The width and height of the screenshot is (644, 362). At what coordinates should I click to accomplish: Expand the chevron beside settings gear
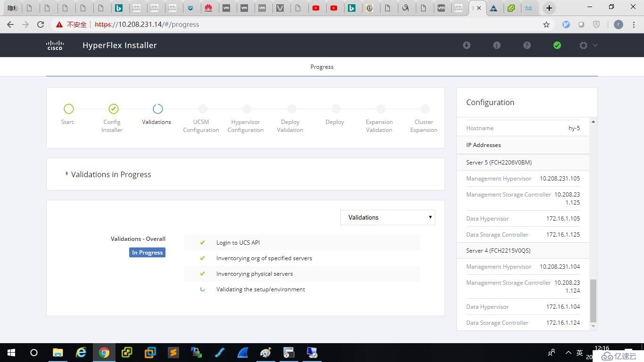click(595, 45)
